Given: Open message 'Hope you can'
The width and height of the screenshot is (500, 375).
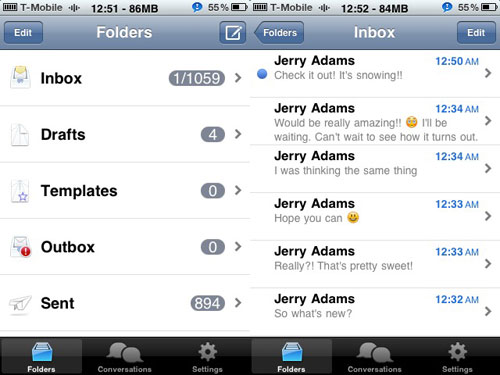Looking at the screenshot, I should (x=375, y=216).
